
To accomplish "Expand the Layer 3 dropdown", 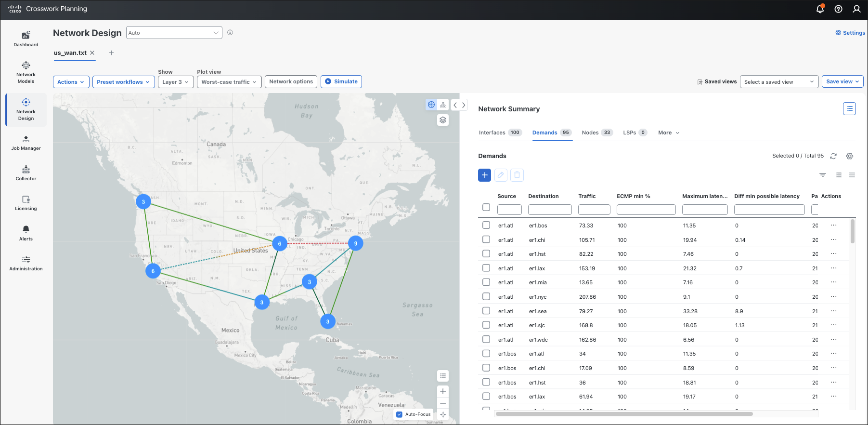I will point(176,82).
